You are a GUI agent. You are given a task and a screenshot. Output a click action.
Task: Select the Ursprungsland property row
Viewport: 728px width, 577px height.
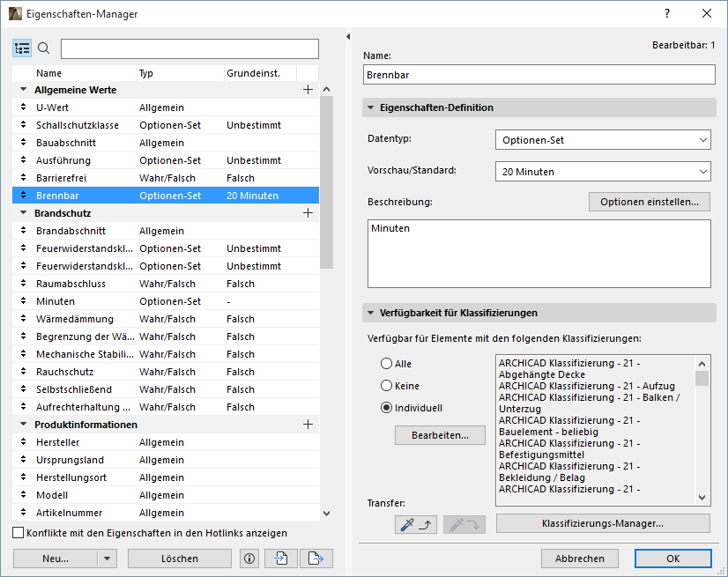coord(166,460)
